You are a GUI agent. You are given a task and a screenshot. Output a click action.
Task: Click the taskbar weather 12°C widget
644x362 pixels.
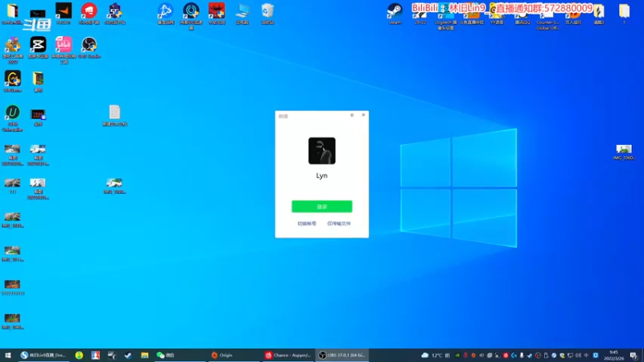point(436,355)
